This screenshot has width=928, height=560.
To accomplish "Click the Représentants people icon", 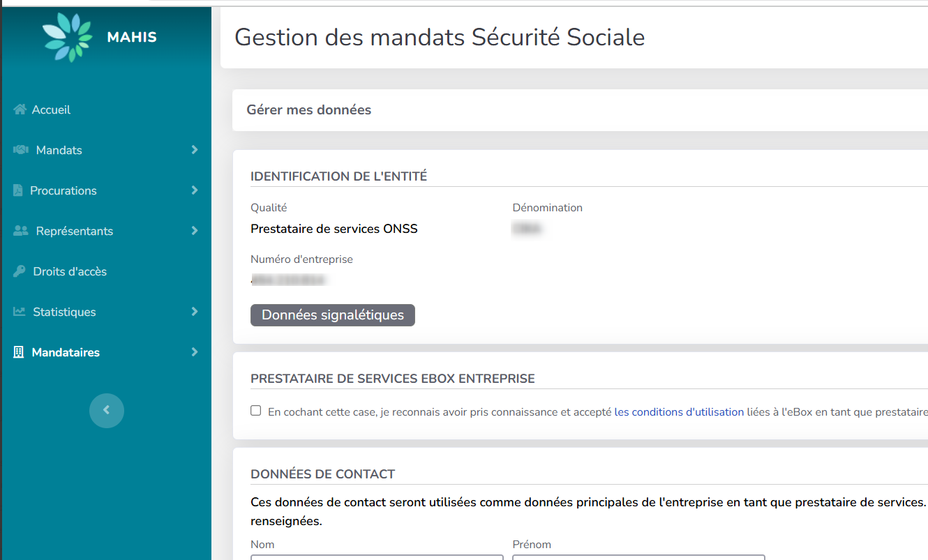I will click(21, 231).
